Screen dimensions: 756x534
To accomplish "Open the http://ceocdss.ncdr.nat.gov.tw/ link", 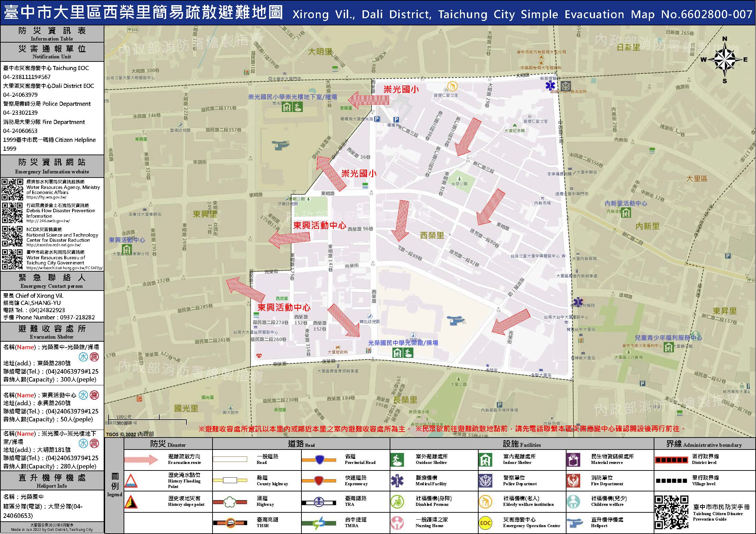I will pos(54,245).
